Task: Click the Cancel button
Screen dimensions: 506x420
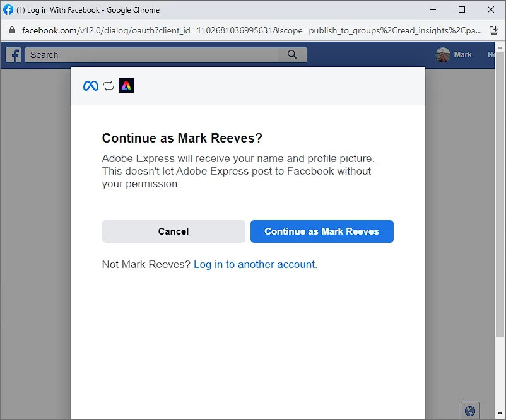Action: pyautogui.click(x=174, y=231)
